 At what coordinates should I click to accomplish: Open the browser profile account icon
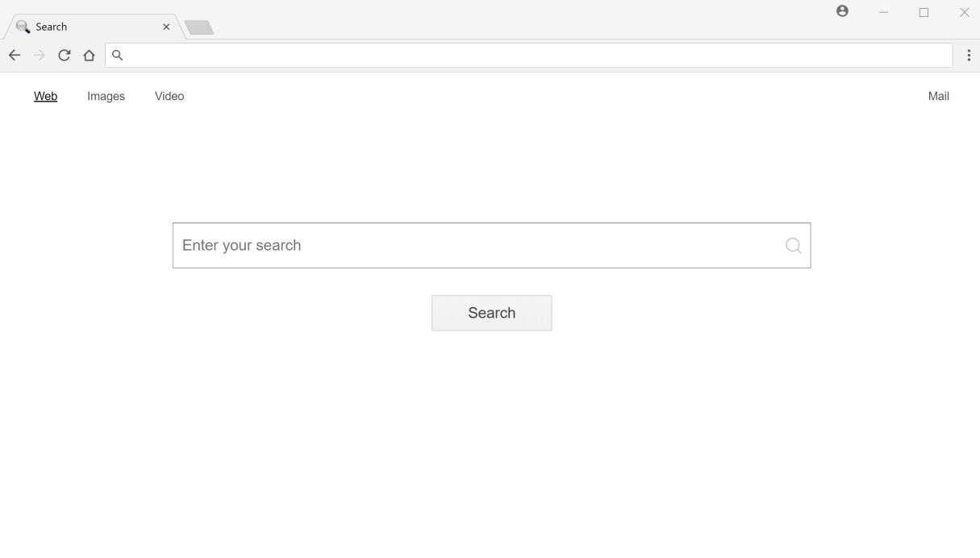pos(842,11)
